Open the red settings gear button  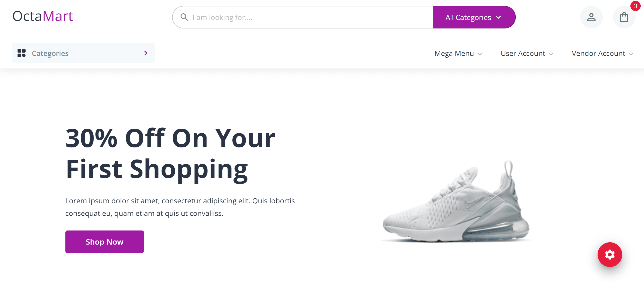[610, 254]
